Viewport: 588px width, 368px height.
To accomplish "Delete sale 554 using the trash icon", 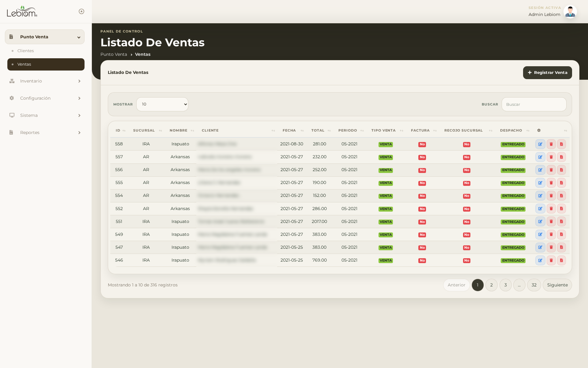I will click(551, 196).
